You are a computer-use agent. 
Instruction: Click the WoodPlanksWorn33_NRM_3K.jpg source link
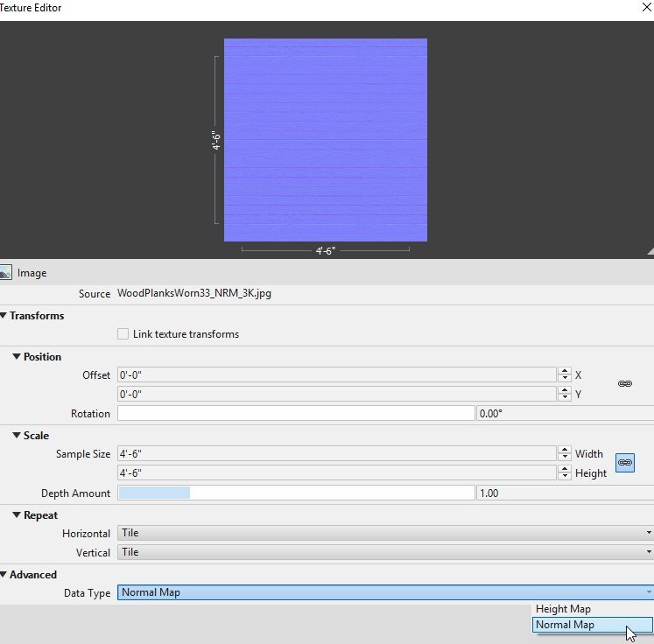click(x=194, y=293)
